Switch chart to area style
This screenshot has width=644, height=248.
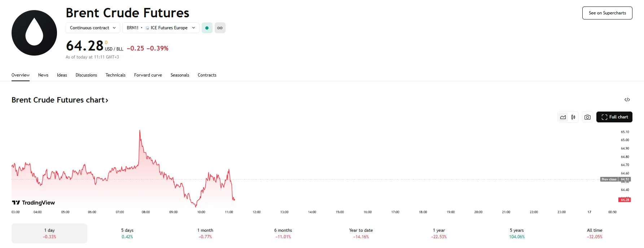pyautogui.click(x=563, y=117)
